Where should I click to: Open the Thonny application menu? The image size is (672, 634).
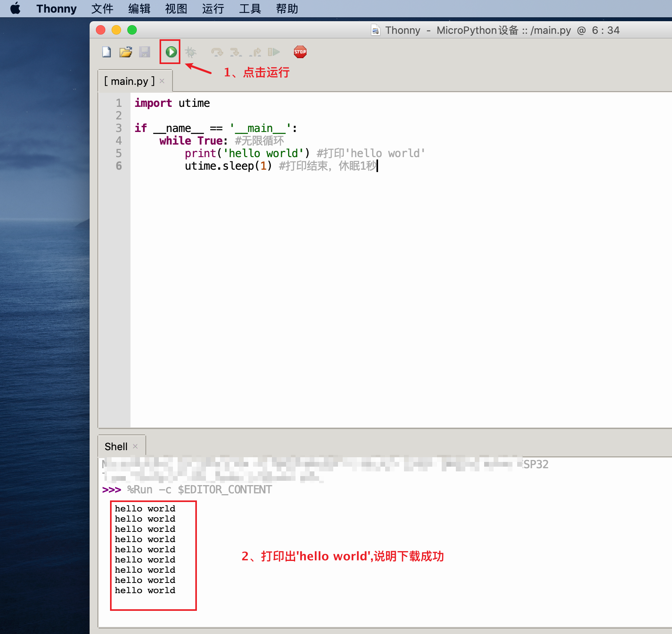coord(57,9)
